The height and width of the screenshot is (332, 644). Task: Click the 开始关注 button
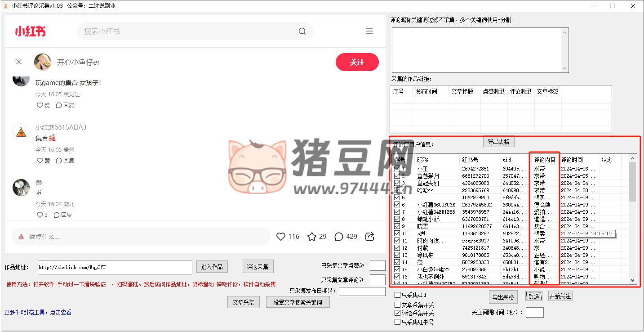pos(560,296)
